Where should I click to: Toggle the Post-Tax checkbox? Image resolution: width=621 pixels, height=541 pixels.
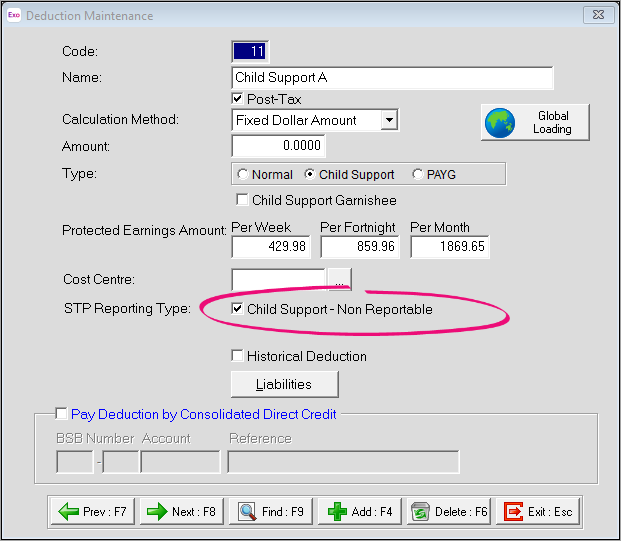238,99
